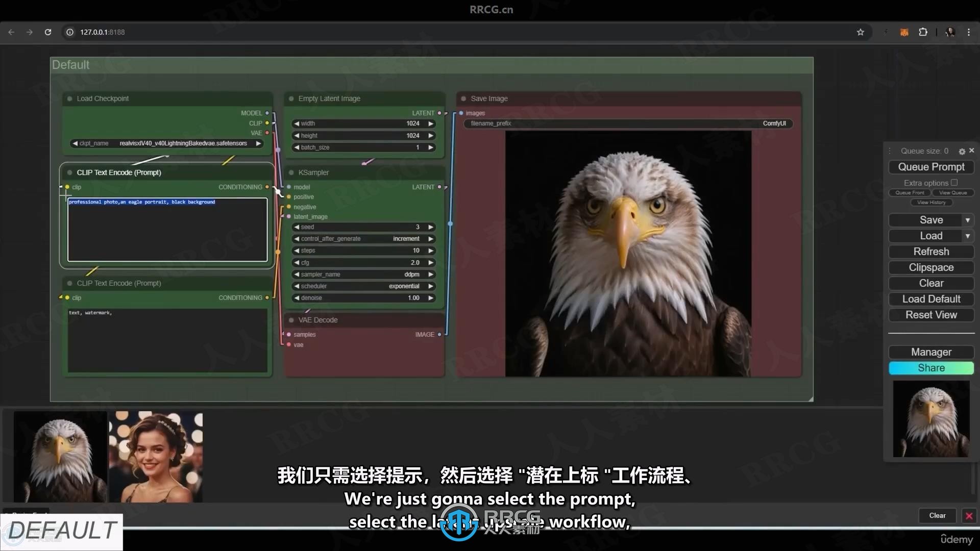
Task: Reload the page with the refresh icon
Action: coord(48,32)
